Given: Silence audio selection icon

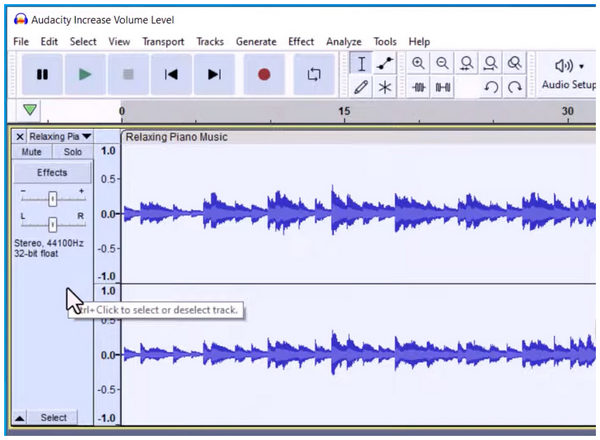Looking at the screenshot, I should [x=442, y=88].
